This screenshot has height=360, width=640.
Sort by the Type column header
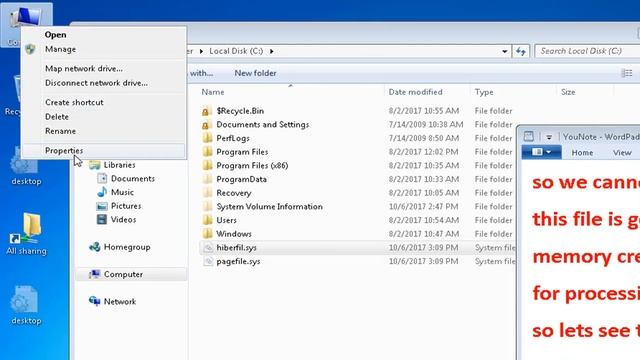[484, 92]
